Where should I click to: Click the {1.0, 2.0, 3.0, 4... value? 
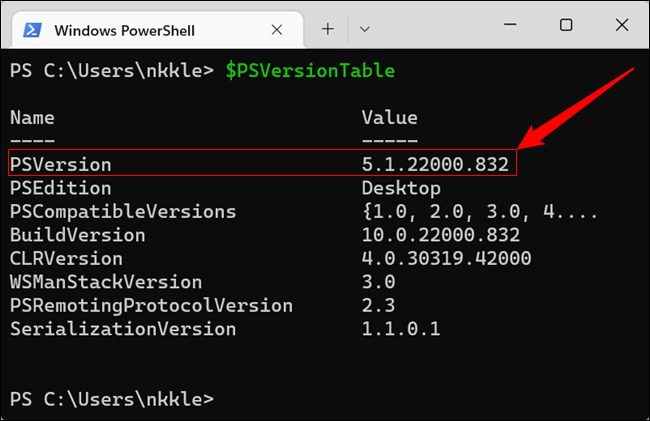tap(480, 212)
